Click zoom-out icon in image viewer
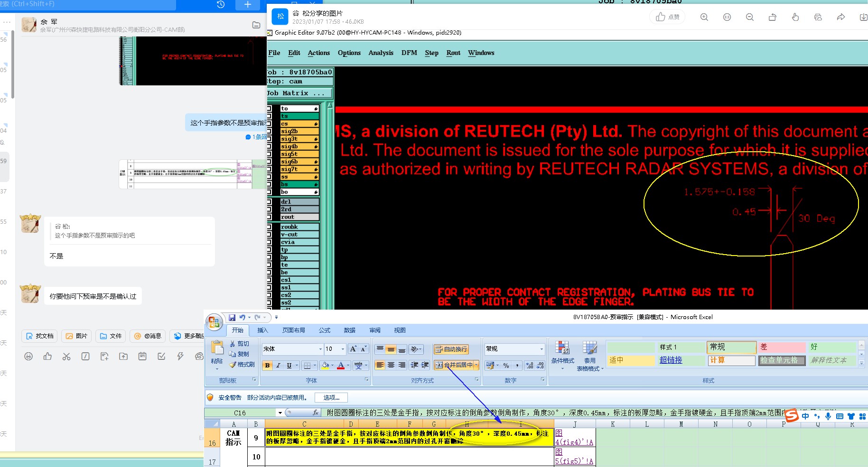 (750, 17)
